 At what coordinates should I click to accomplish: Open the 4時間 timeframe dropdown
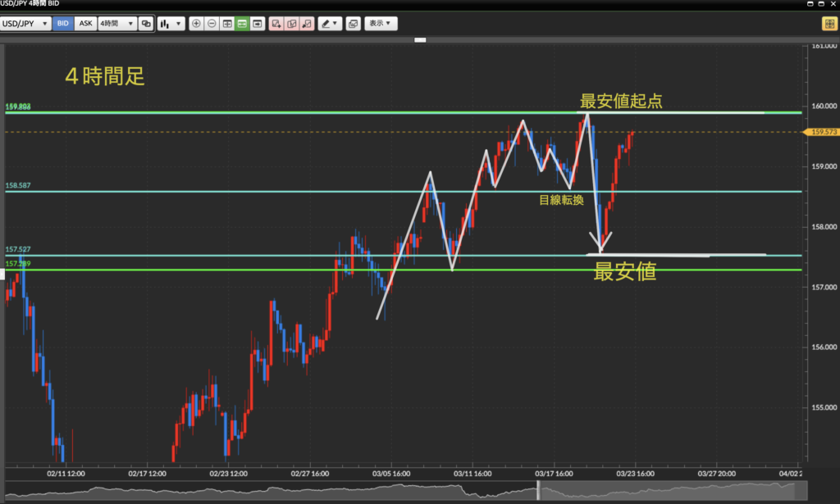(x=116, y=24)
